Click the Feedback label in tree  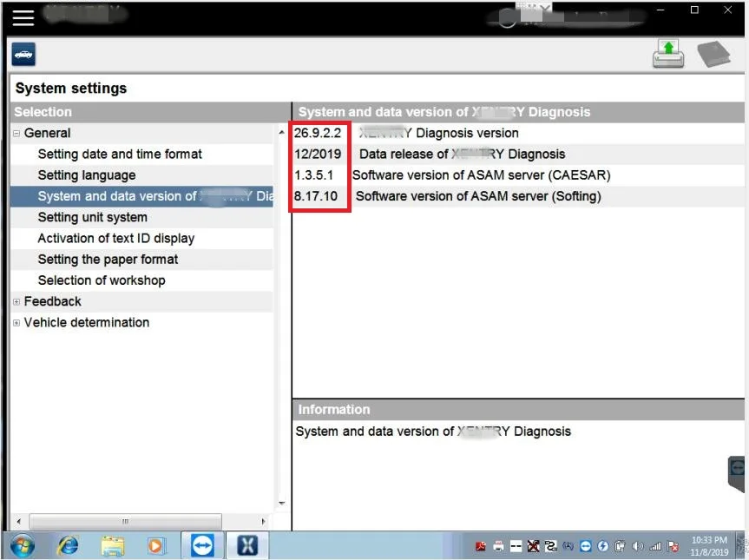53,301
